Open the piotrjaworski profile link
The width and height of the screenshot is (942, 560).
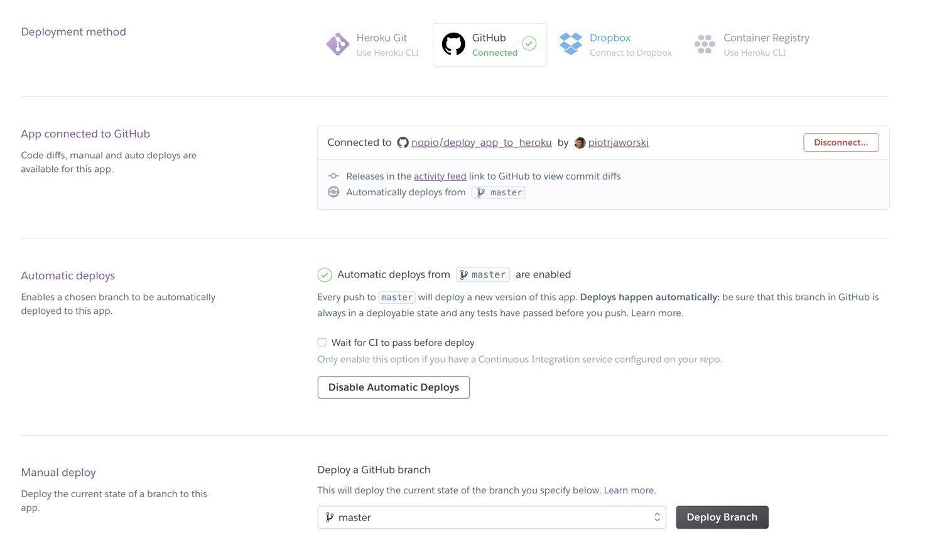[x=619, y=143]
